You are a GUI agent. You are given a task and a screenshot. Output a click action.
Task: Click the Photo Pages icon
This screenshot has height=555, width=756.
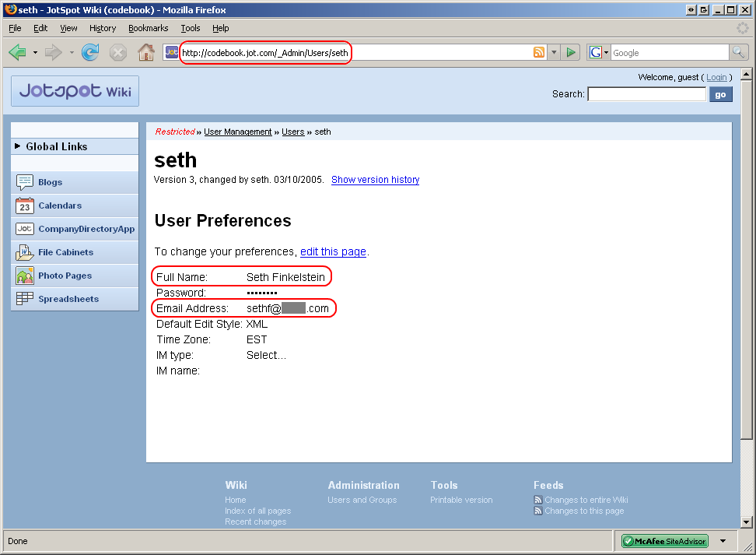coord(25,276)
